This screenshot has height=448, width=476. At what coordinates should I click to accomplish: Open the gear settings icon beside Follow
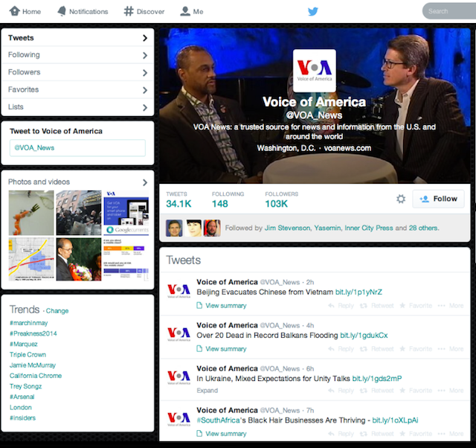(401, 199)
